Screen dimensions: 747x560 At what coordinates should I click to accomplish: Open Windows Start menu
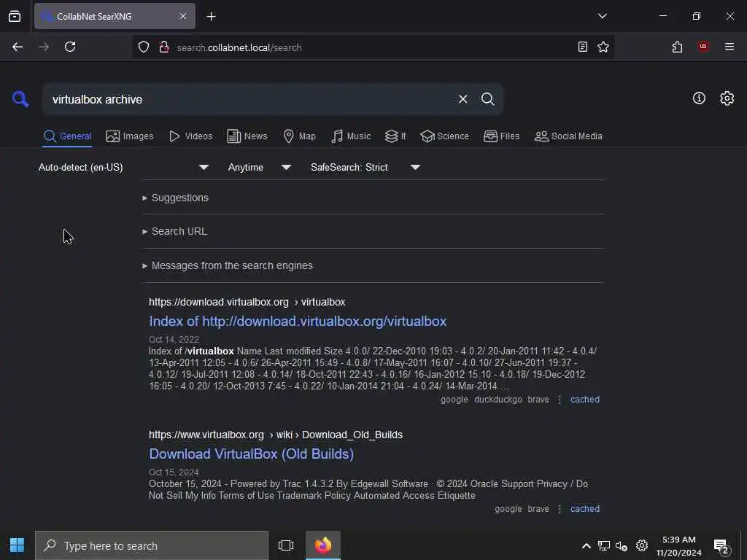17,545
